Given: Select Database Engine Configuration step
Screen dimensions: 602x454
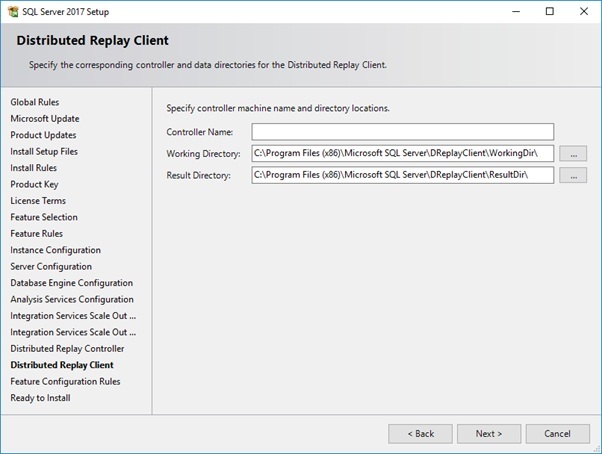Looking at the screenshot, I should coord(72,283).
